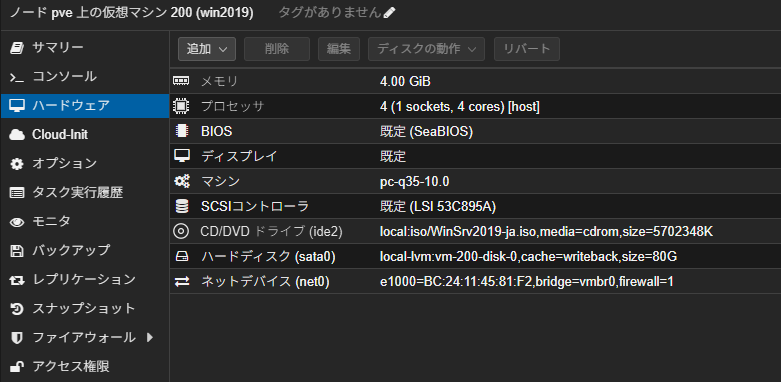
Task: Click the 削除 button
Action: [x=277, y=49]
